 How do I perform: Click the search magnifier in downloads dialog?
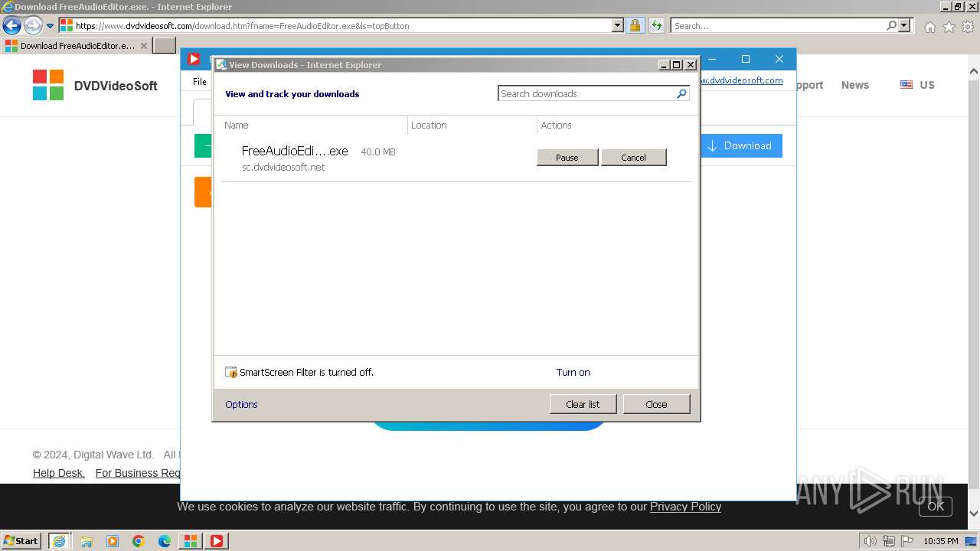click(x=681, y=93)
